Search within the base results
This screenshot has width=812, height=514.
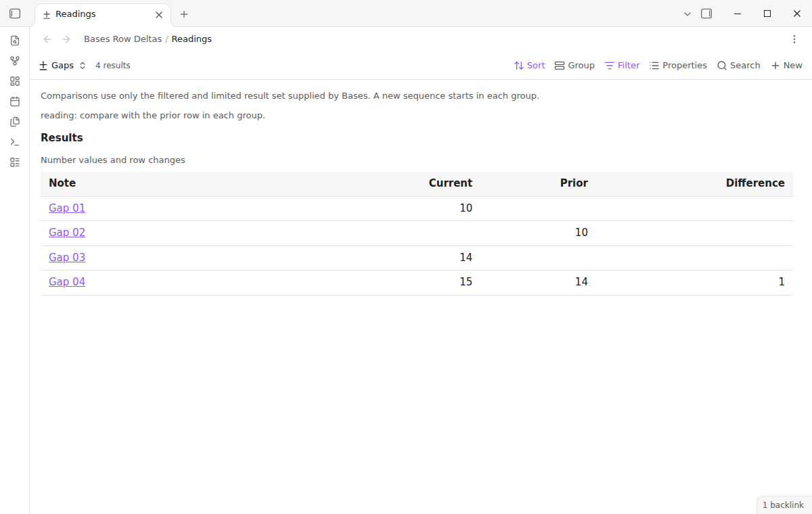tap(738, 66)
